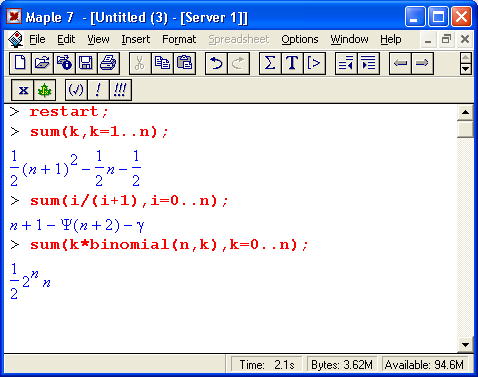Save the worksheet with floppy disk icon
The height and width of the screenshot is (377, 478).
tap(86, 63)
